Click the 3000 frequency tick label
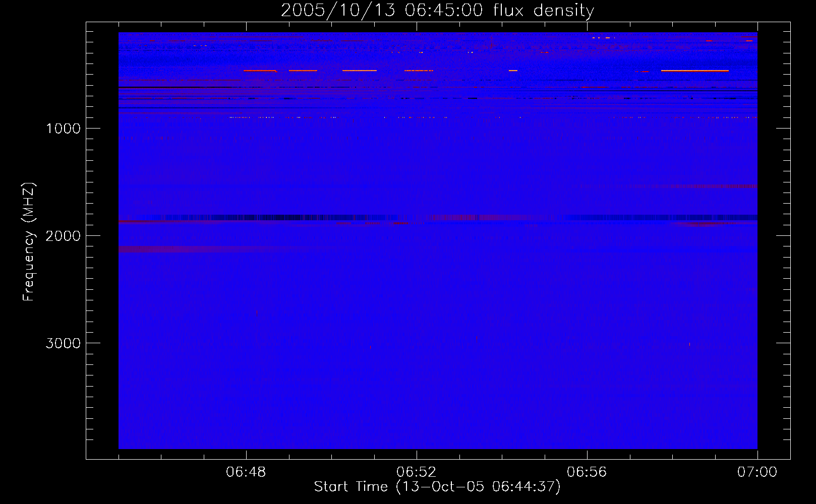Image resolution: width=816 pixels, height=504 pixels. pos(63,343)
